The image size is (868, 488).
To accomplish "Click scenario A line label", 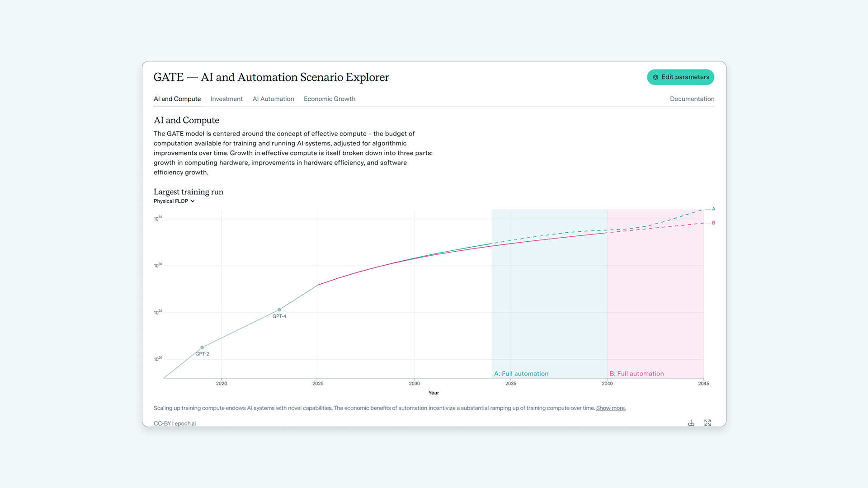I will point(713,209).
